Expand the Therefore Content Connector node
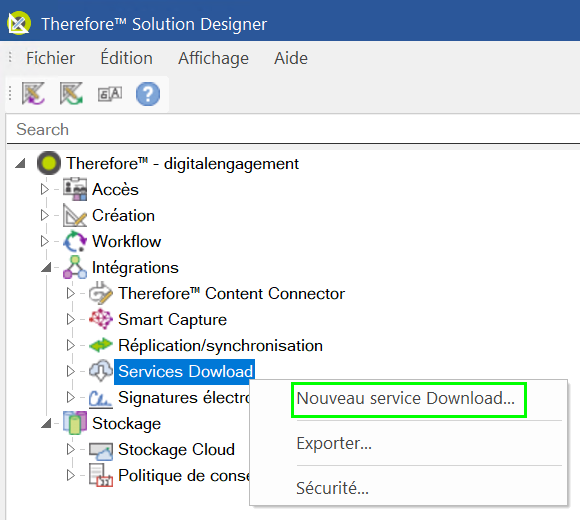Image resolution: width=580 pixels, height=520 pixels. coord(71,293)
